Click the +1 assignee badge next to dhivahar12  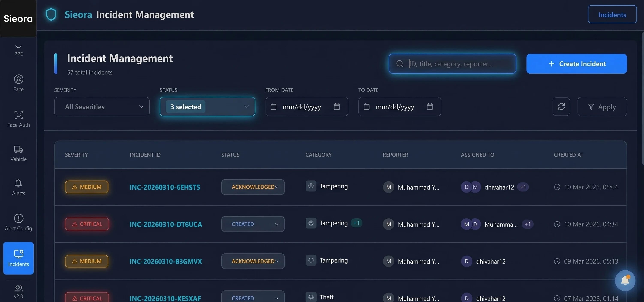(x=523, y=187)
